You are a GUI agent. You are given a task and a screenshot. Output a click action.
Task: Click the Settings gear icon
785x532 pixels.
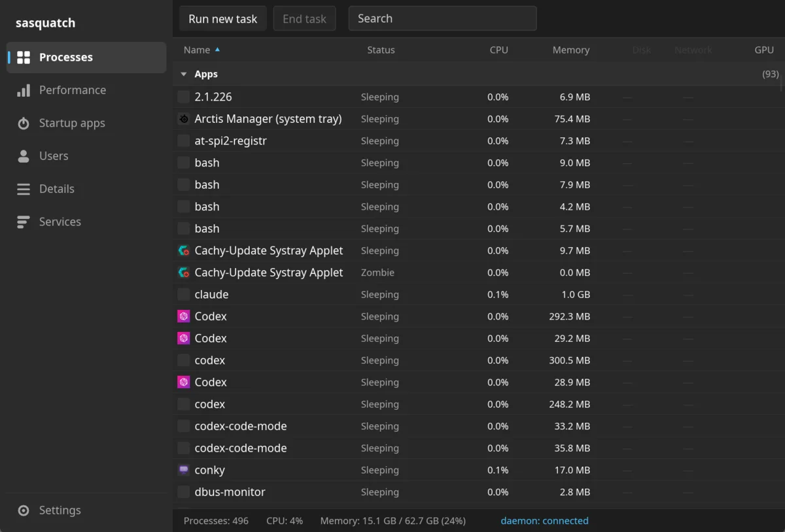(24, 510)
